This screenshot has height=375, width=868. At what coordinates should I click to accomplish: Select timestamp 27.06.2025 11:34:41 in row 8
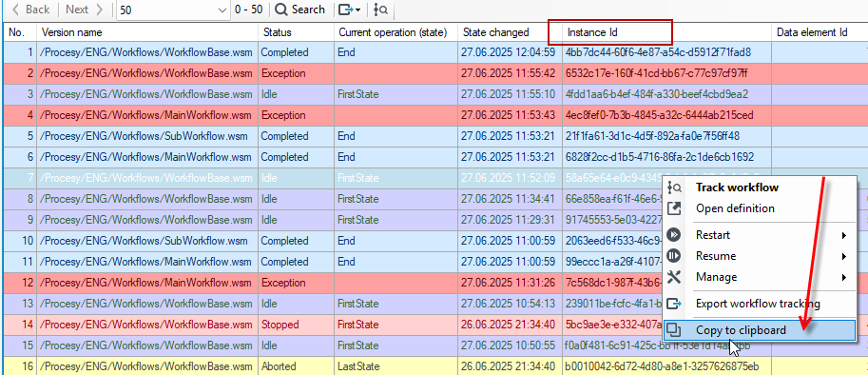coord(510,199)
